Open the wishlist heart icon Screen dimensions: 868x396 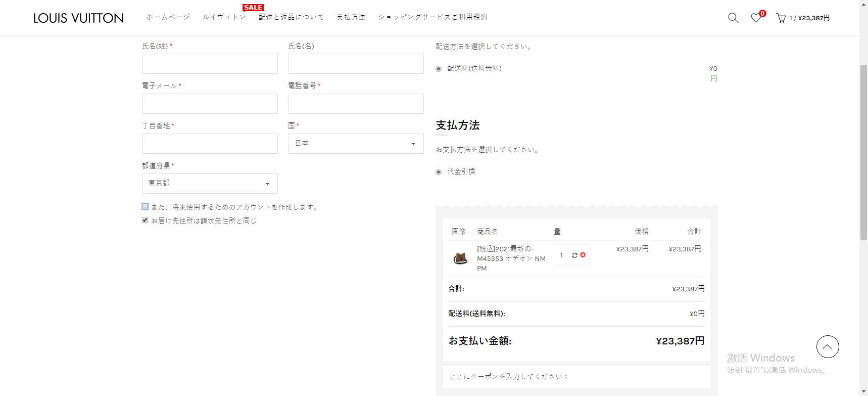(755, 18)
